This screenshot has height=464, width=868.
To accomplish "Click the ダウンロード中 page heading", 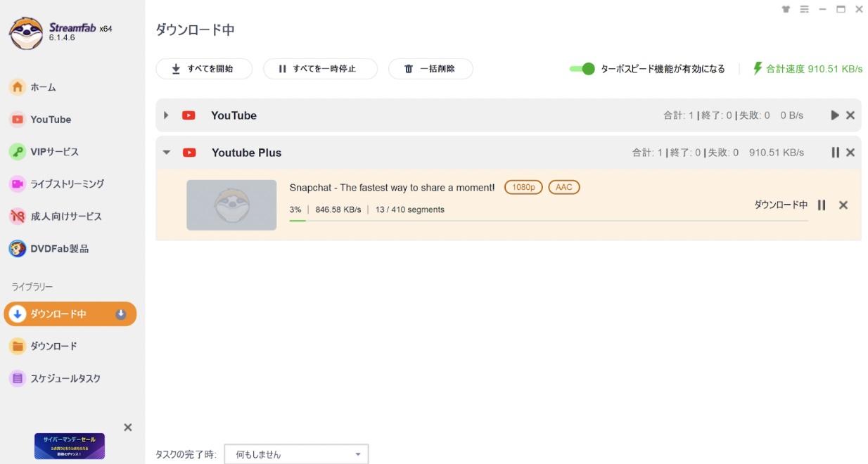I will [195, 30].
